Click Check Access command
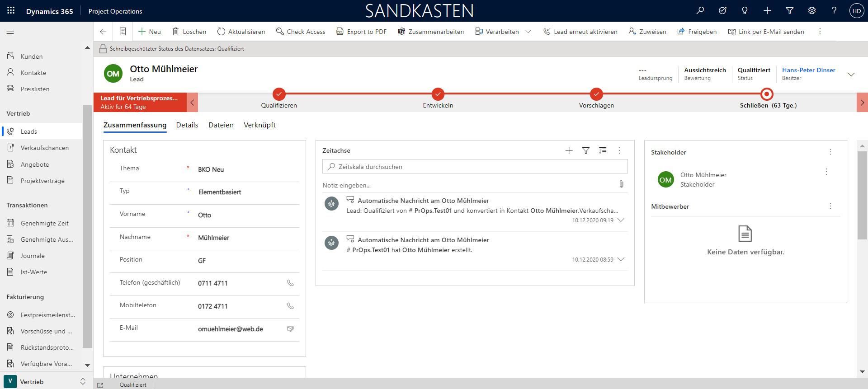 click(301, 32)
